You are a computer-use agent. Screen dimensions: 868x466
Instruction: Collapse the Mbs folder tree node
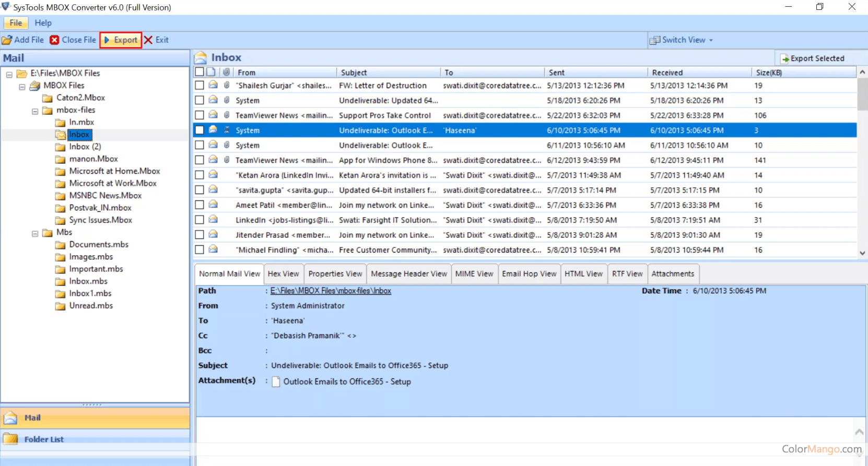tap(35, 233)
